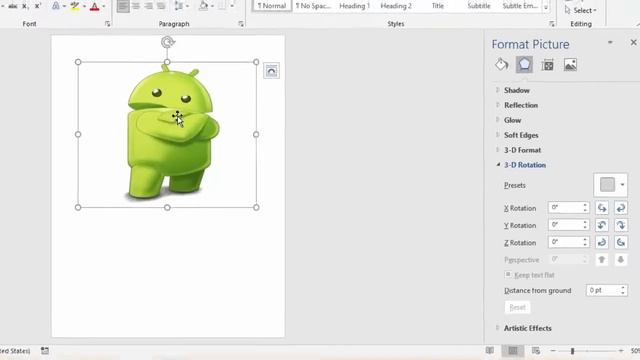This screenshot has height=360, width=640.
Task: Apply the No Spacing style
Action: click(x=313, y=6)
